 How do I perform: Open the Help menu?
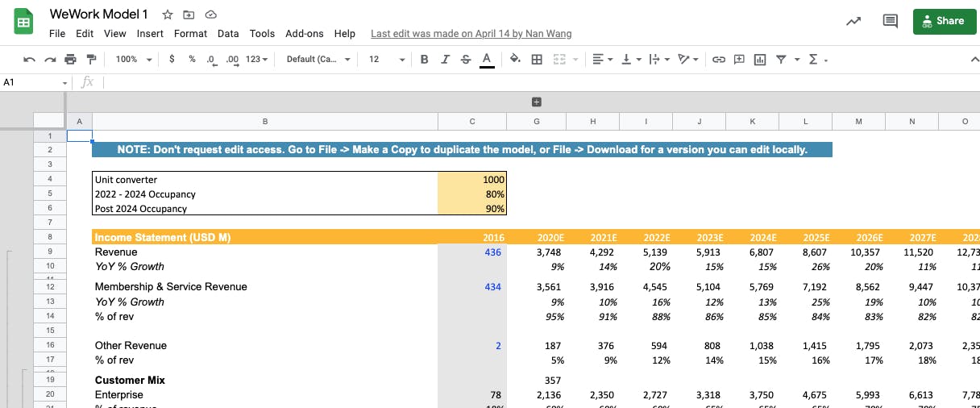coord(345,34)
